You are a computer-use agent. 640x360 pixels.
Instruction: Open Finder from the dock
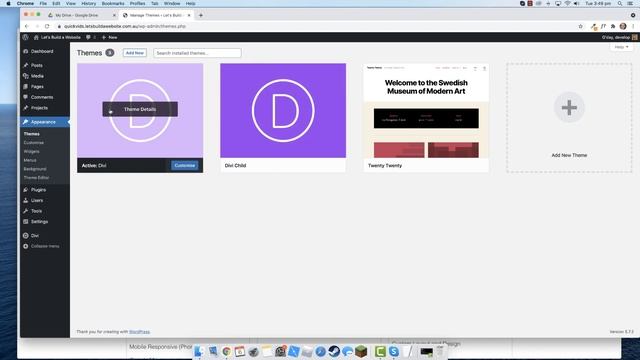point(199,351)
